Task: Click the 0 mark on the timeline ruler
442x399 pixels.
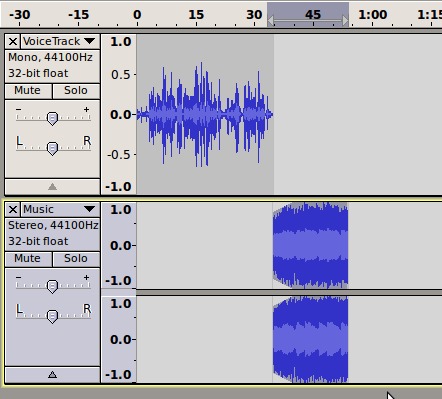Action: tap(137, 15)
